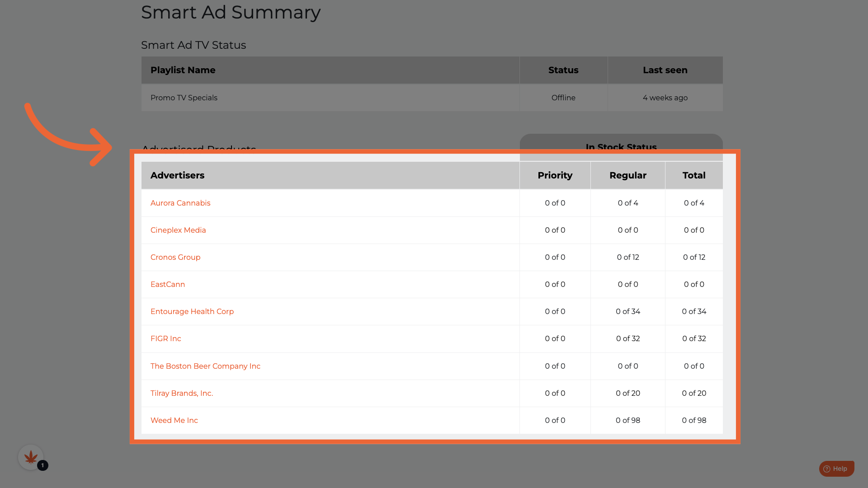The width and height of the screenshot is (868, 488).
Task: Click Weed Me Inc advertiser
Action: (174, 420)
